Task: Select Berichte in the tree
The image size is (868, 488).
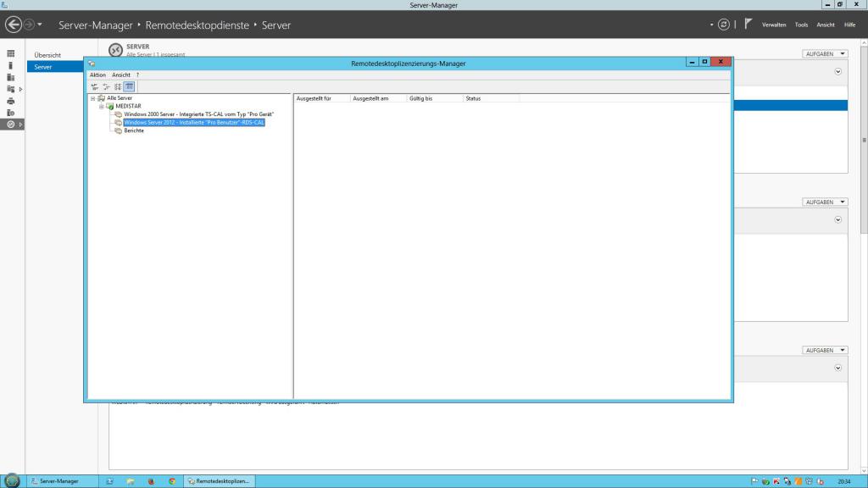Action: (134, 130)
